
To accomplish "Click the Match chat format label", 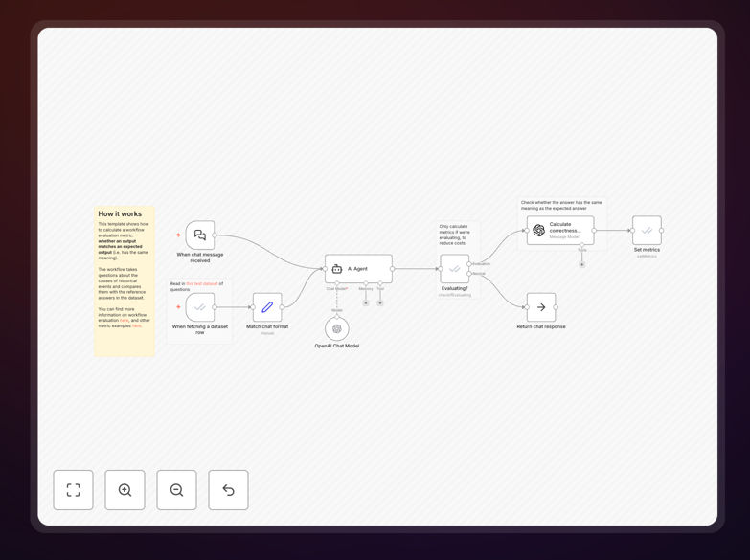I will pos(267,326).
